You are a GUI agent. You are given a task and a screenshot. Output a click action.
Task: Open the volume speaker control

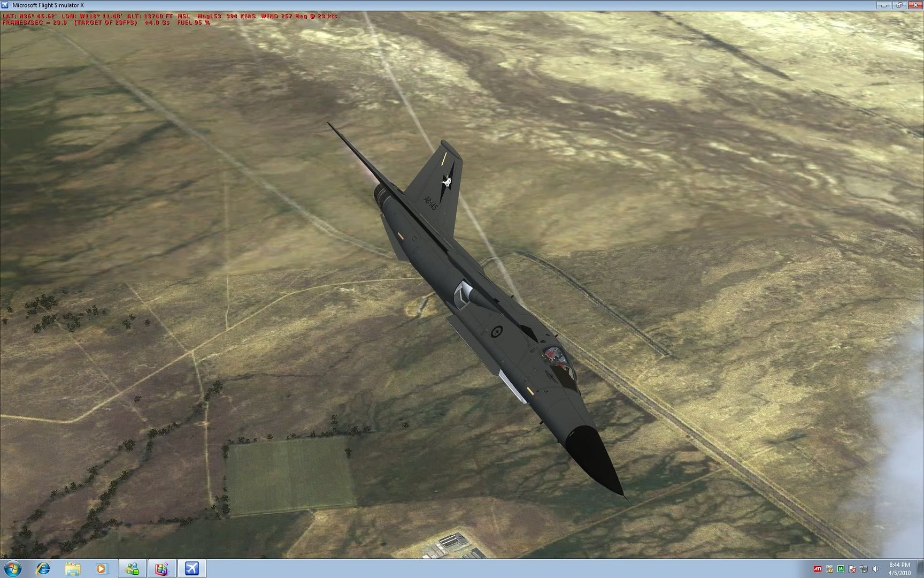pyautogui.click(x=875, y=569)
